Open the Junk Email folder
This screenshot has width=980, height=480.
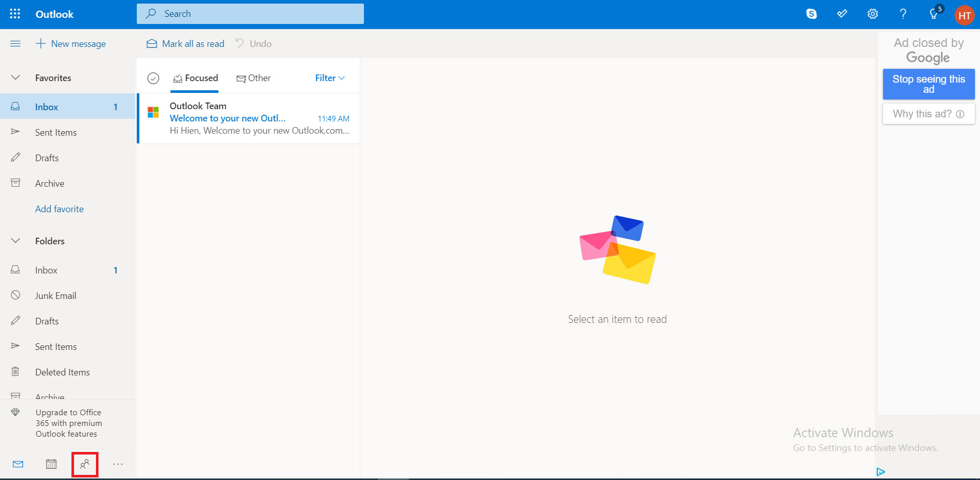pos(55,296)
